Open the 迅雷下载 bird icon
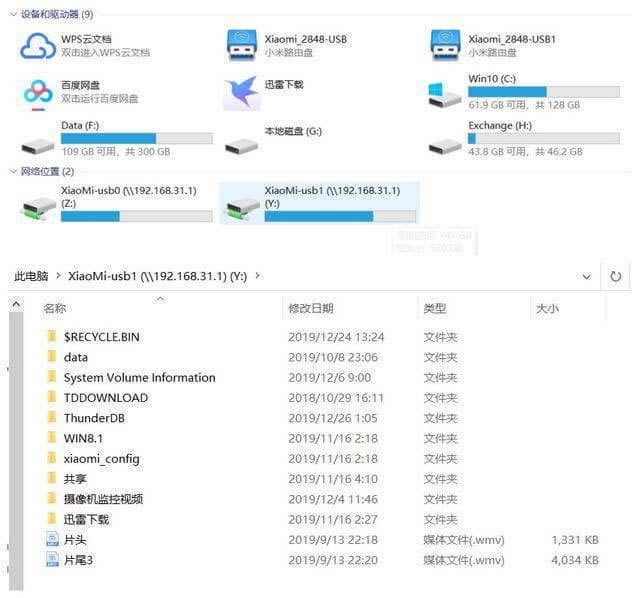Screen dimensions: 640x598 tap(241, 93)
